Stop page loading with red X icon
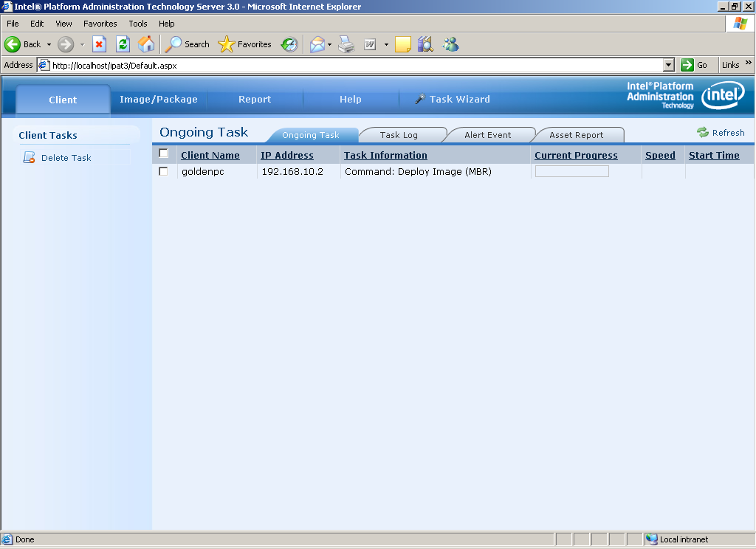 (x=100, y=44)
